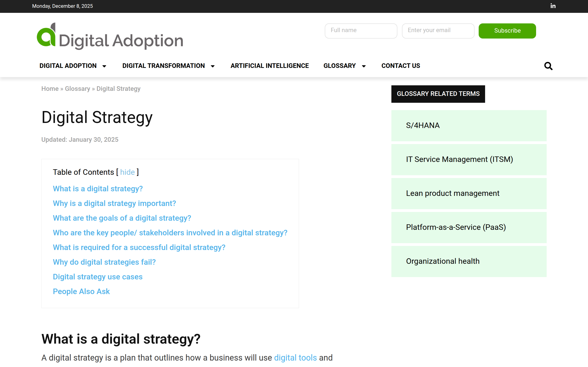588x367 pixels.
Task: Open the 'People Also Ask' section
Action: click(x=81, y=291)
